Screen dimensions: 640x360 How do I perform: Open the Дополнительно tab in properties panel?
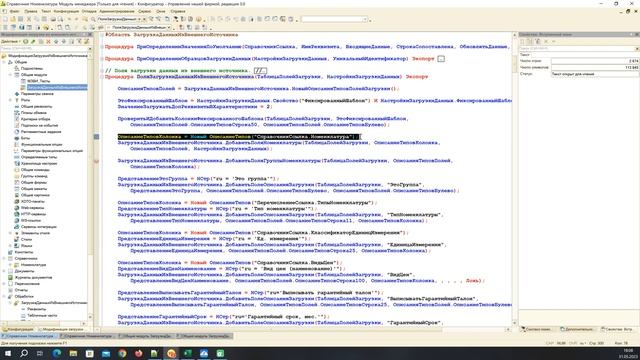576,329
